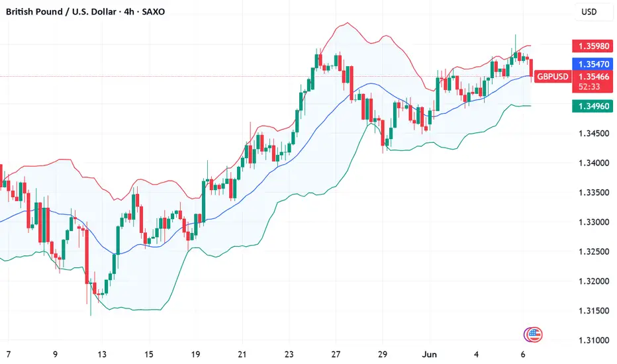Click the US flag economic event icon
The image size is (617, 364).
pos(534,335)
